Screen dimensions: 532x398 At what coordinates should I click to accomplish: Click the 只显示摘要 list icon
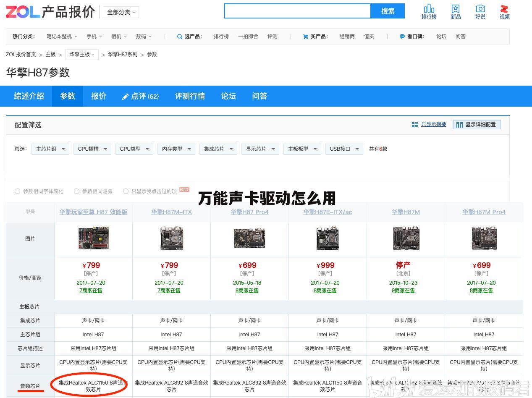pos(415,125)
